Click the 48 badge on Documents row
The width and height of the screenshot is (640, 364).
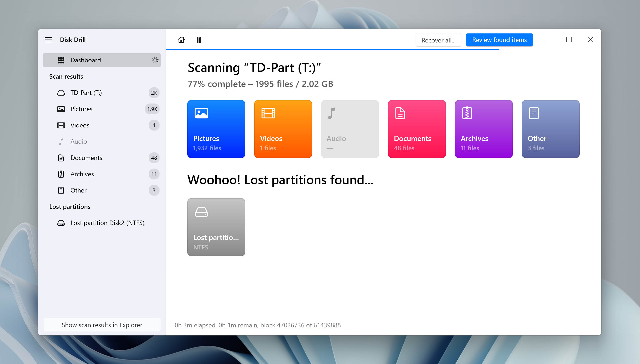point(154,158)
